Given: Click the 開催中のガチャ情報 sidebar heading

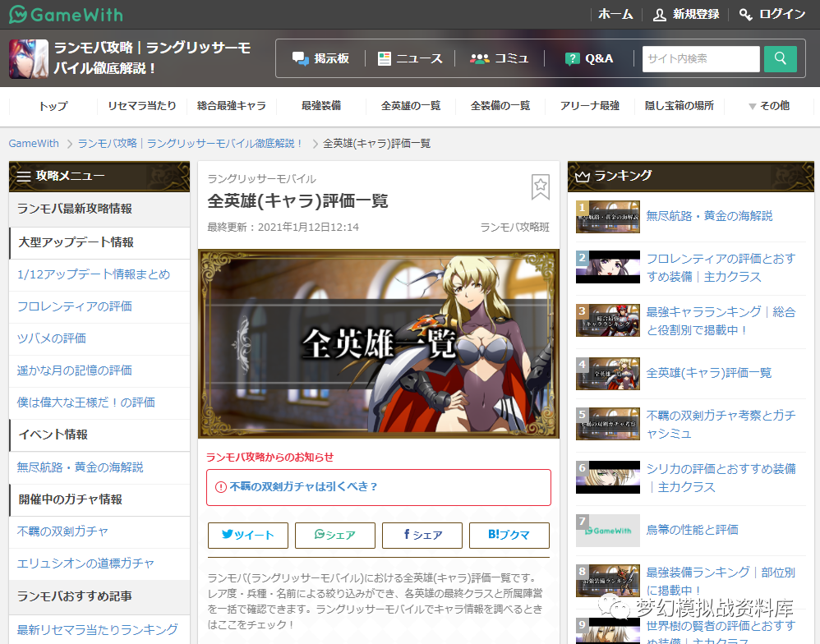Looking at the screenshot, I should click(x=70, y=499).
